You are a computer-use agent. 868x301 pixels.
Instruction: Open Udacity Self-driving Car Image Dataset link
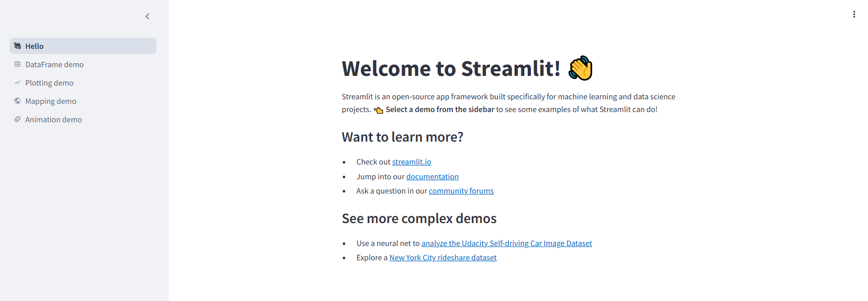506,243
